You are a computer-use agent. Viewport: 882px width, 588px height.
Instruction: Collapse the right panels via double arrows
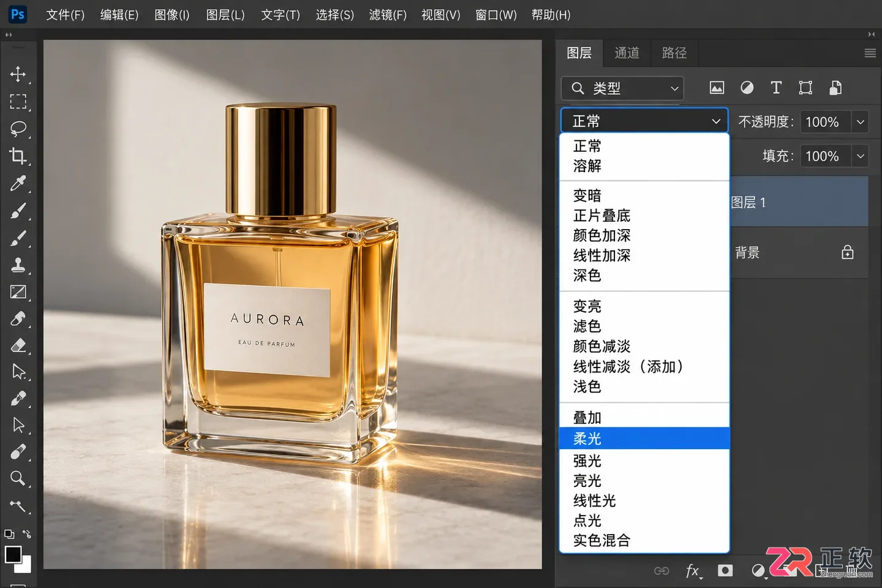[871, 34]
